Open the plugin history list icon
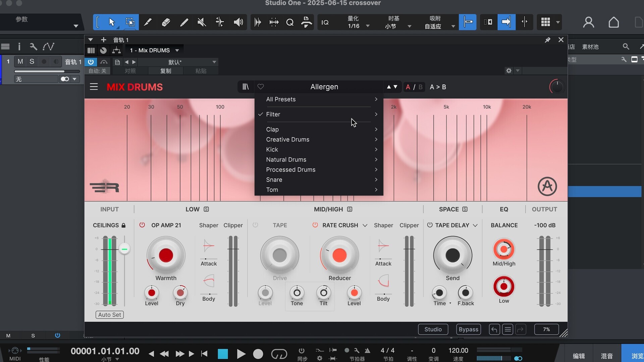This screenshot has width=644, height=362. (508, 329)
